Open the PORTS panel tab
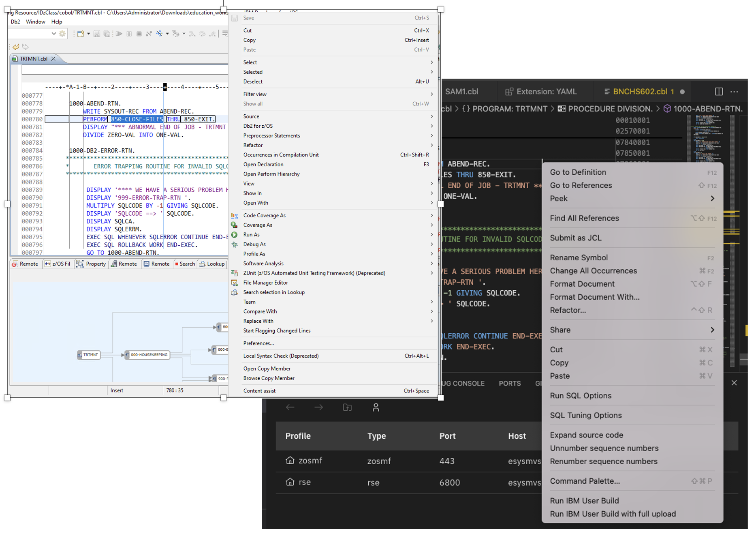The width and height of the screenshot is (756, 536). pyautogui.click(x=510, y=384)
